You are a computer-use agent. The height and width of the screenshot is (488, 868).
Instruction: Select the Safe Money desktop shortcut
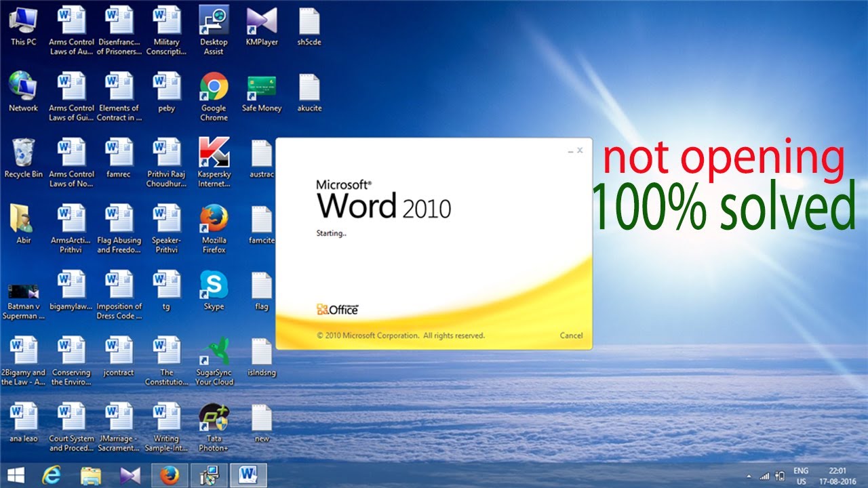click(x=262, y=92)
